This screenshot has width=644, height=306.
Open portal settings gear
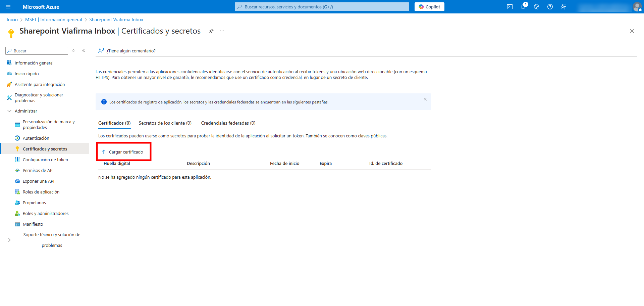point(537,7)
